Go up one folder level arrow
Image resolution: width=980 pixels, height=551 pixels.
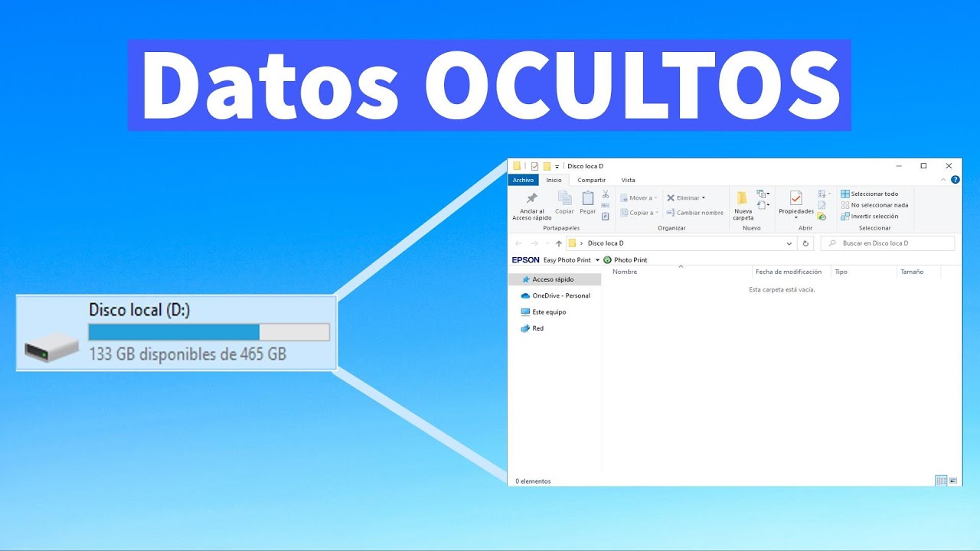pos(559,243)
